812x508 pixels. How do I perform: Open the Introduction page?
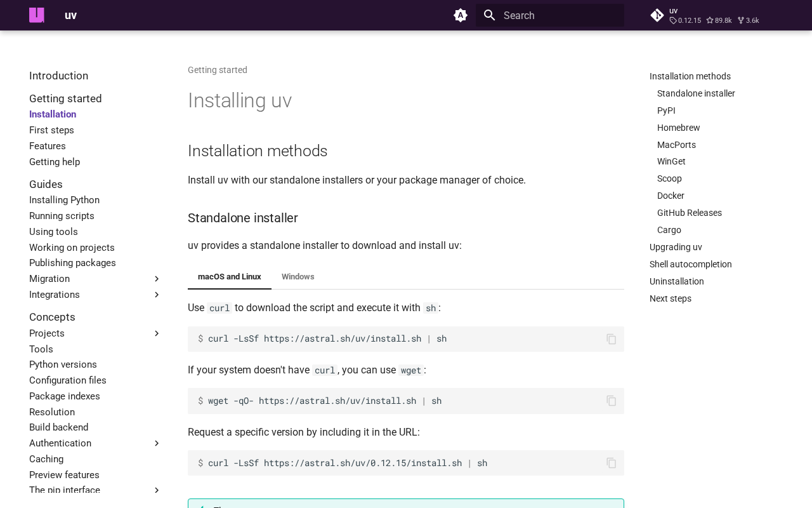pyautogui.click(x=59, y=76)
